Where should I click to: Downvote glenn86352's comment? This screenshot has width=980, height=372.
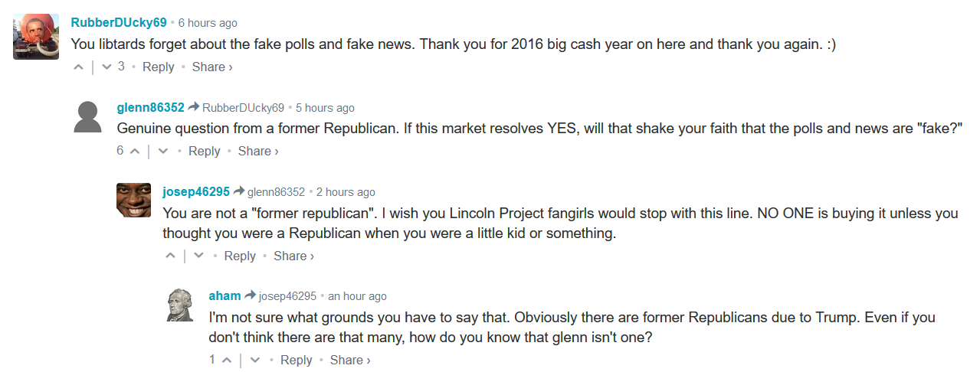162,152
